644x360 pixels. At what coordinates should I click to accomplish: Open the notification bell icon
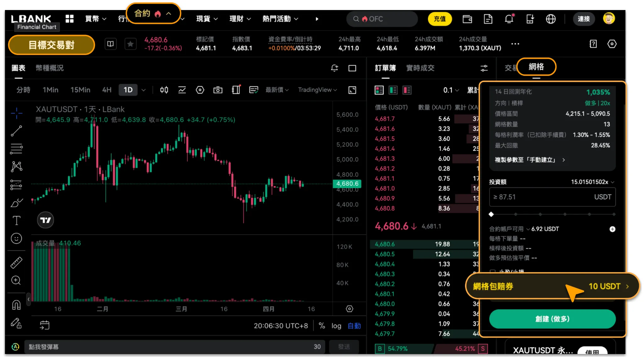pyautogui.click(x=509, y=19)
